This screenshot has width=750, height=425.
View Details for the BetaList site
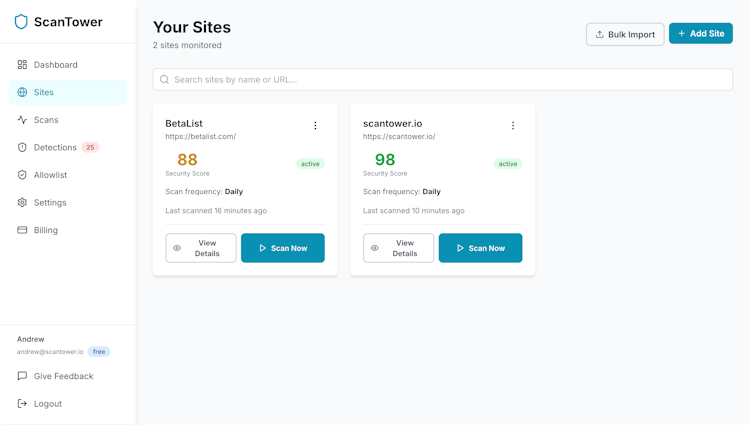tap(201, 248)
